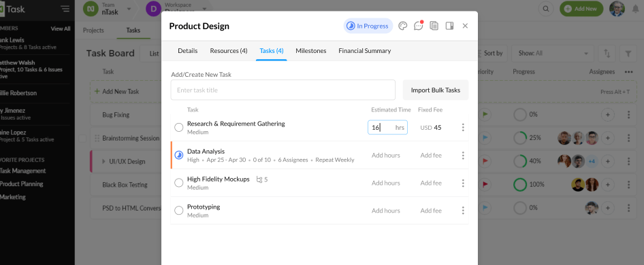Click the Import Bulk Tasks button
The image size is (644, 265).
[x=436, y=90]
